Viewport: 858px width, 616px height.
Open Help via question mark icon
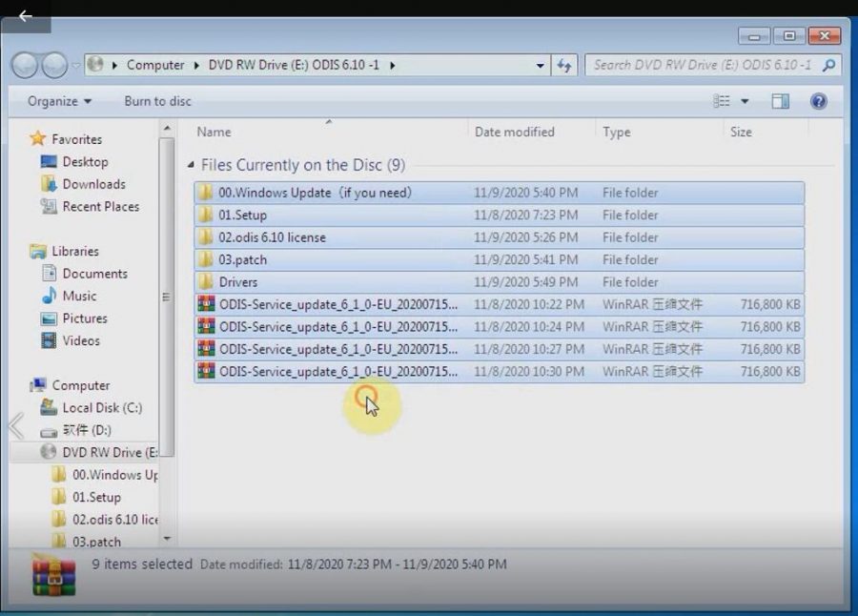click(x=819, y=101)
